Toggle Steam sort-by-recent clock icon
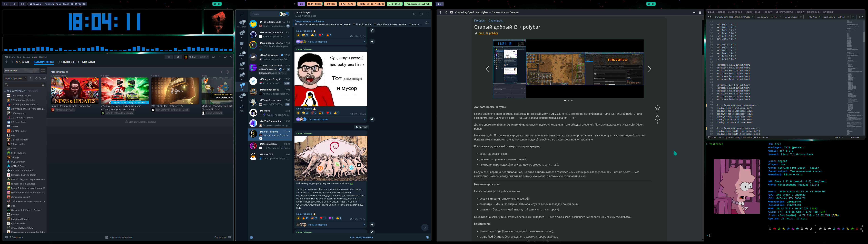Screen dimensions: 868x244 click(41, 78)
